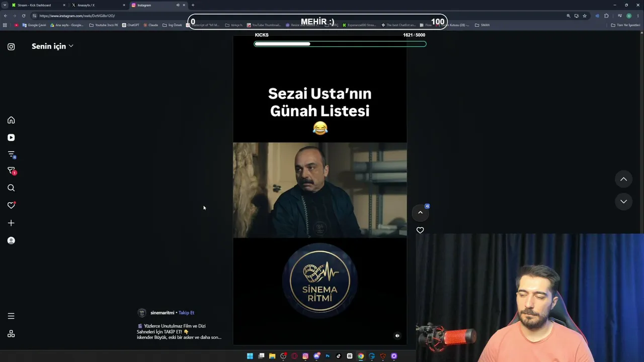Open the 'Google Çeviri' bookmark
The width and height of the screenshot is (644, 362).
34,25
